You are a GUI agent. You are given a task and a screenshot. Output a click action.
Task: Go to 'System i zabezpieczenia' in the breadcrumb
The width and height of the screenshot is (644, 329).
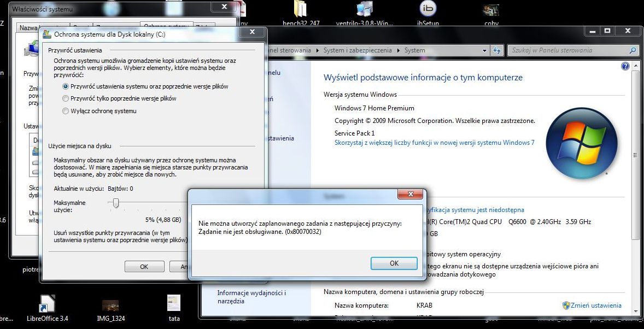click(x=358, y=50)
